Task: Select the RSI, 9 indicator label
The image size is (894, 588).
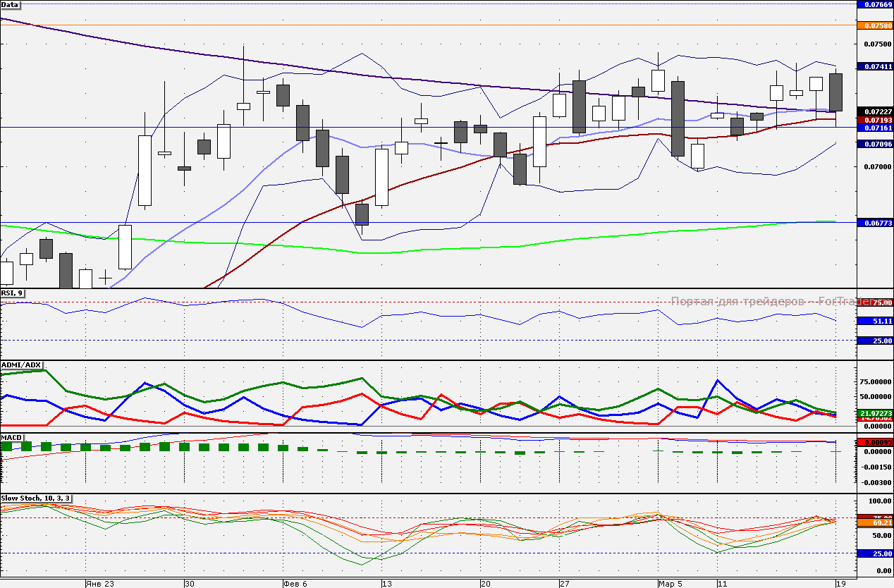Action: pos(13,293)
